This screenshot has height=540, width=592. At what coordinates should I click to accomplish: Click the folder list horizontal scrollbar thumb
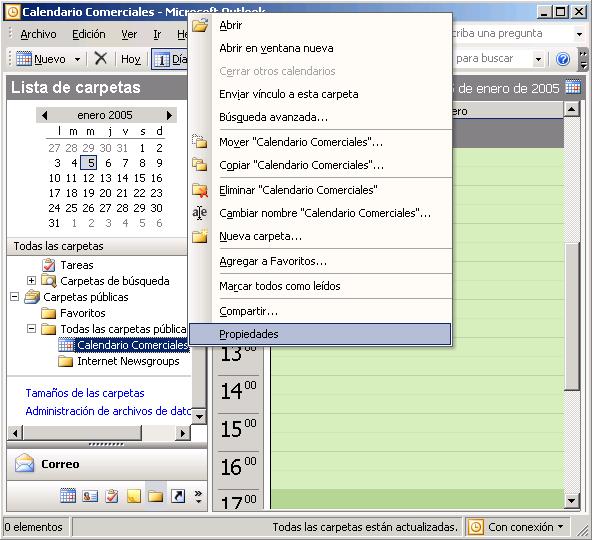82,433
